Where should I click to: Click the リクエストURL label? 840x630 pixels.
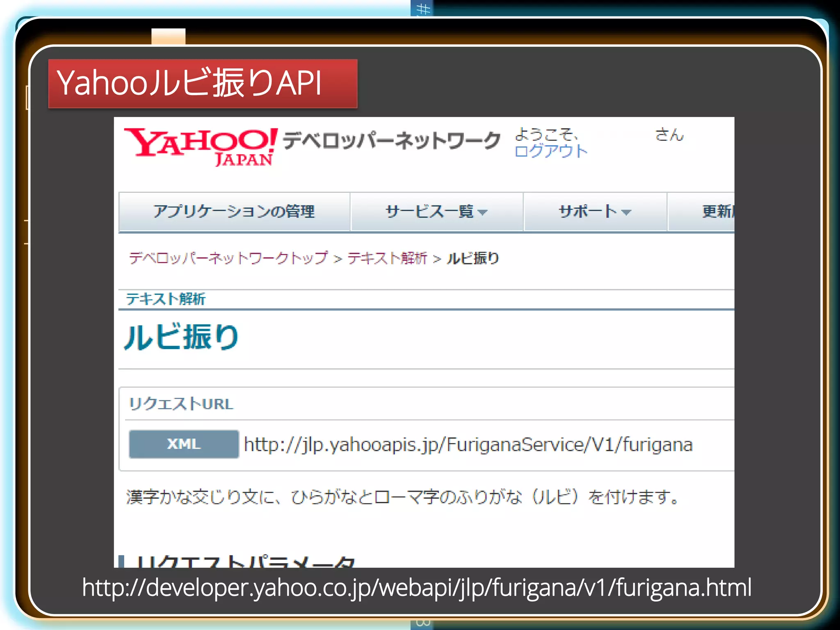pos(181,404)
